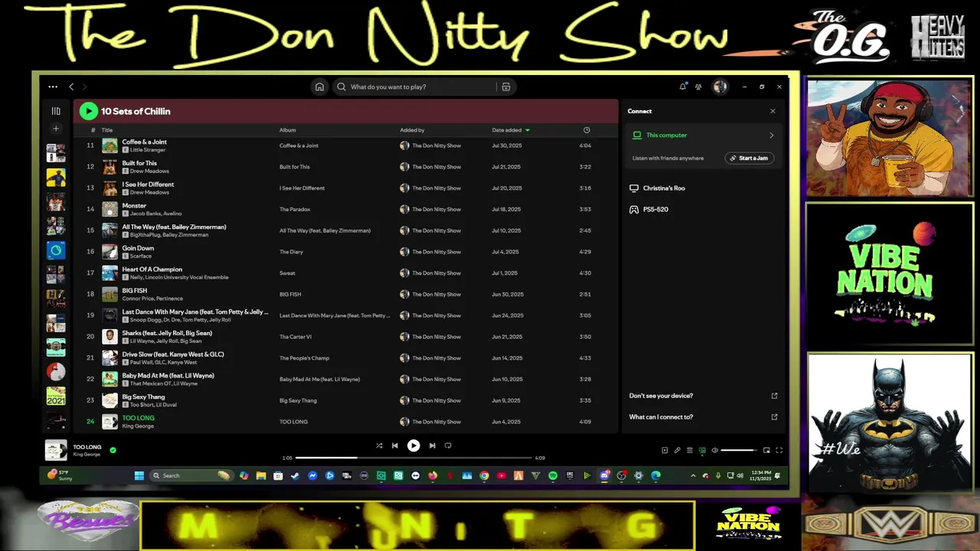Viewport: 980px width, 551px height.
Task: Open taskbar clock showing 12:34 PM
Action: (x=761, y=475)
